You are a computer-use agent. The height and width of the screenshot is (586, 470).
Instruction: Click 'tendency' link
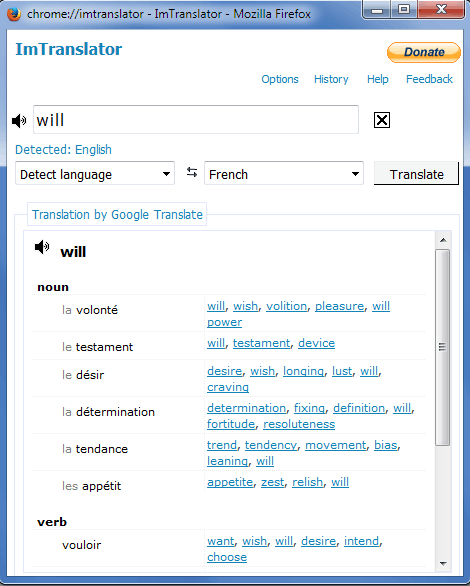(271, 445)
